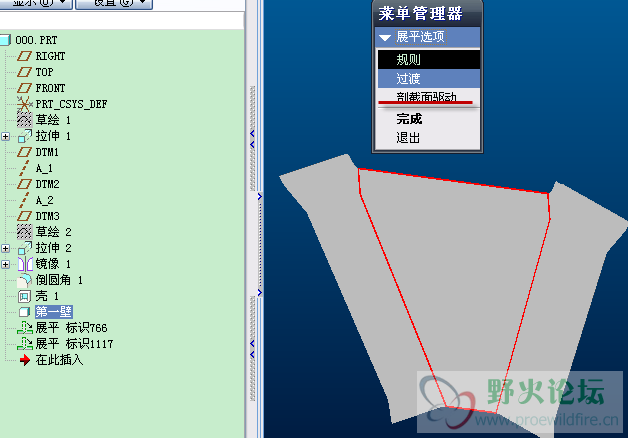Click the 草绘 1 sketch icon
Image resolution: width=628 pixels, height=438 pixels.
point(24,119)
